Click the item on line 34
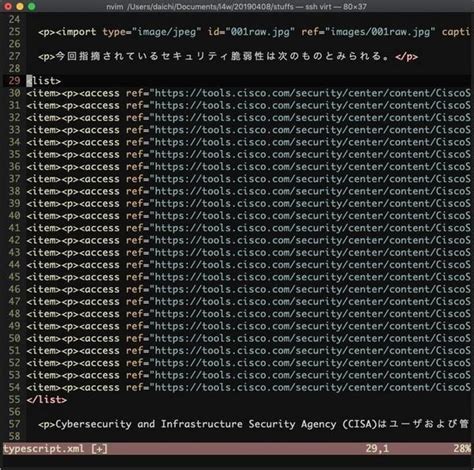 point(248,142)
